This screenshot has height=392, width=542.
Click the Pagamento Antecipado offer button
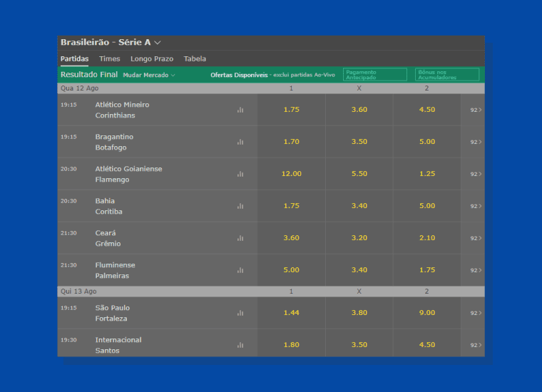tap(374, 75)
